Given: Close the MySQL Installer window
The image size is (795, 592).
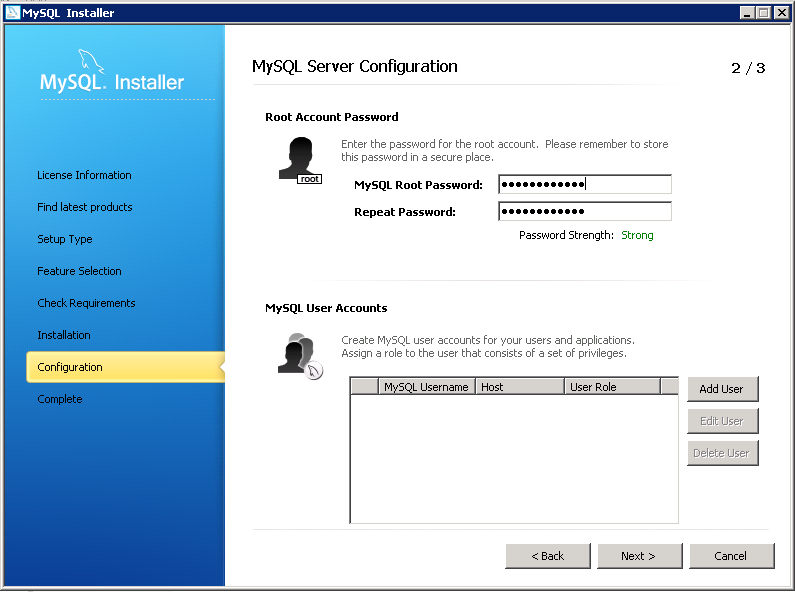Looking at the screenshot, I should tap(781, 13).
